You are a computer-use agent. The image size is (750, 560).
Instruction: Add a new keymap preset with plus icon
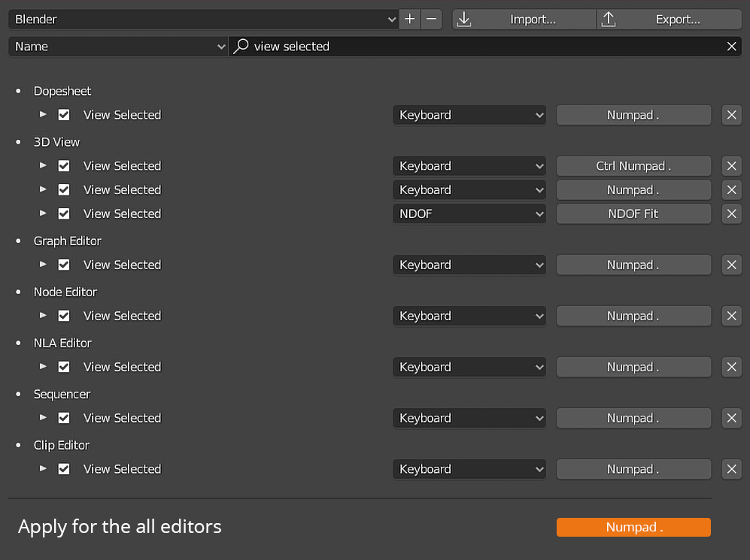[x=410, y=19]
